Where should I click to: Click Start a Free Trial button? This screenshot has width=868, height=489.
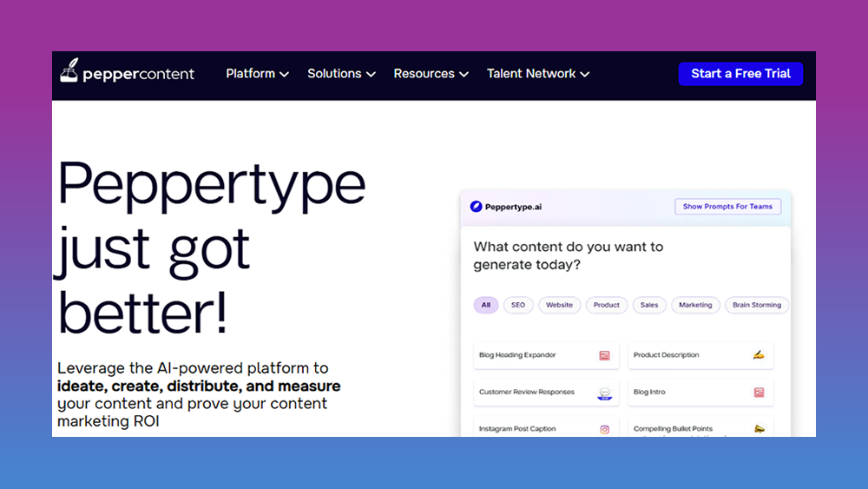(x=740, y=74)
